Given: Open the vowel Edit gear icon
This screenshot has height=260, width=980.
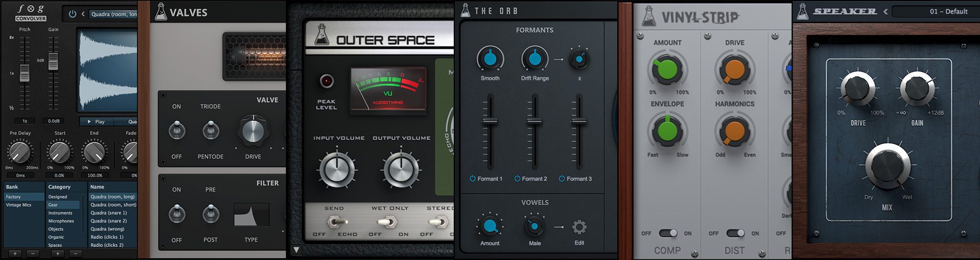Looking at the screenshot, I should tap(579, 226).
